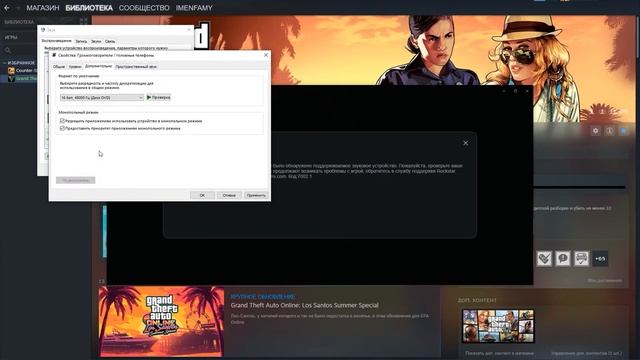Open the СООБЩЕСТВО section in Steam
Viewport: 640px width, 360px height.
click(x=144, y=8)
